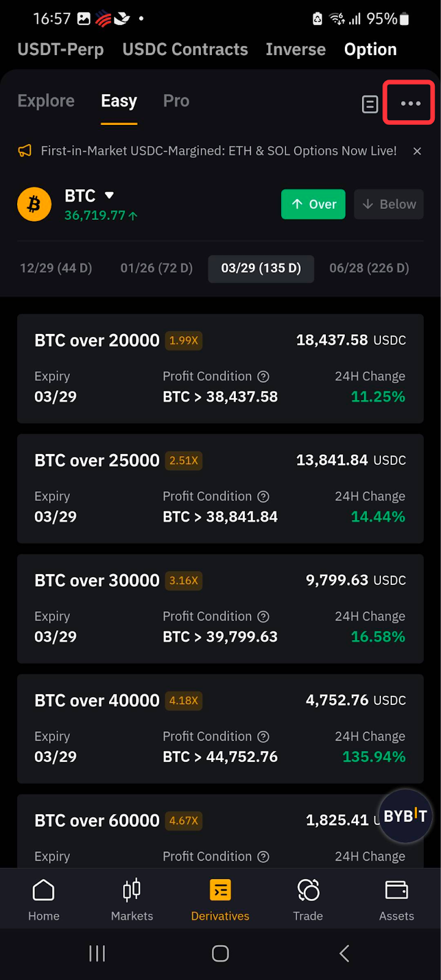
Task: Select the 12/29 (44 D) expiry
Action: [56, 268]
